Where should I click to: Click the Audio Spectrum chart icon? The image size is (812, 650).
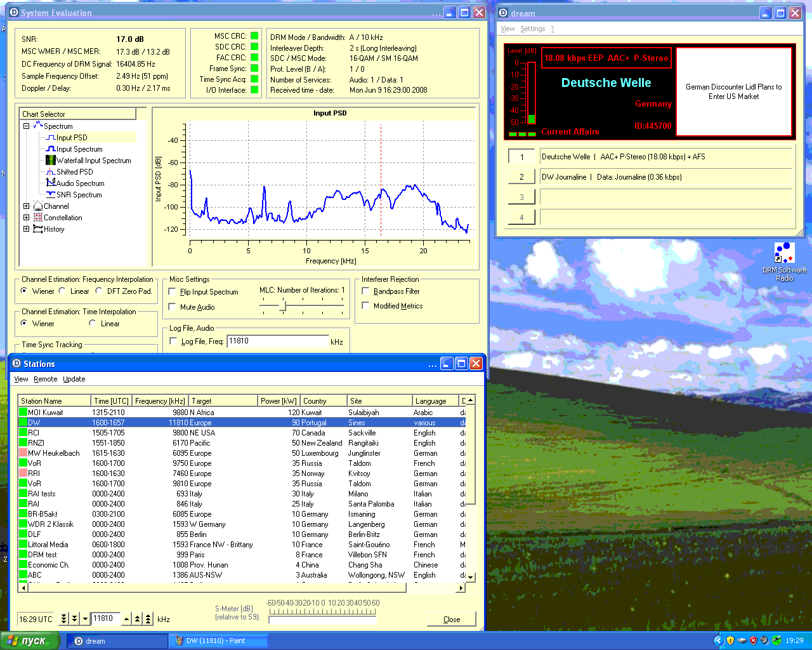51,183
